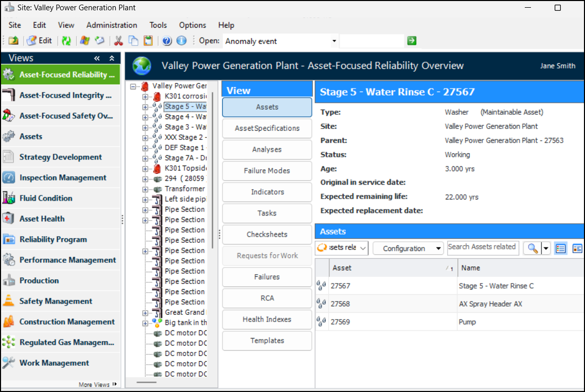Image resolution: width=585 pixels, height=392 pixels.
Task: Click the asset tree vertical scrollbar
Action: click(x=212, y=170)
